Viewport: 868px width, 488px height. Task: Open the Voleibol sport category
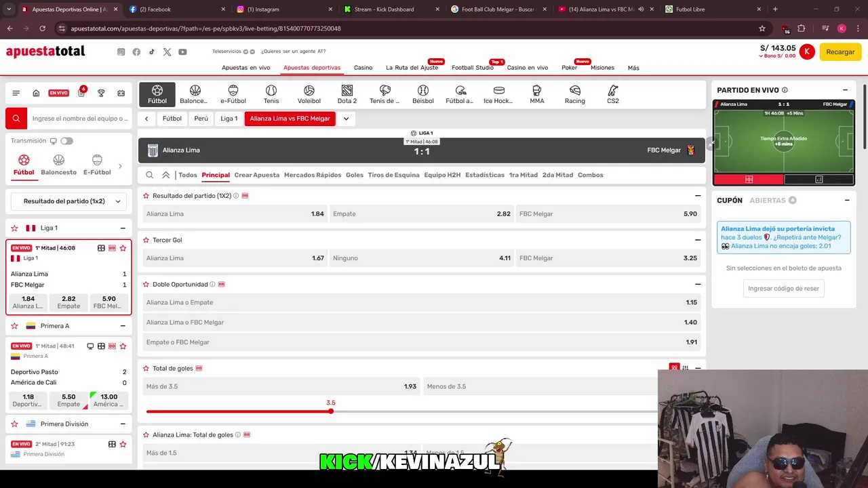[309, 95]
